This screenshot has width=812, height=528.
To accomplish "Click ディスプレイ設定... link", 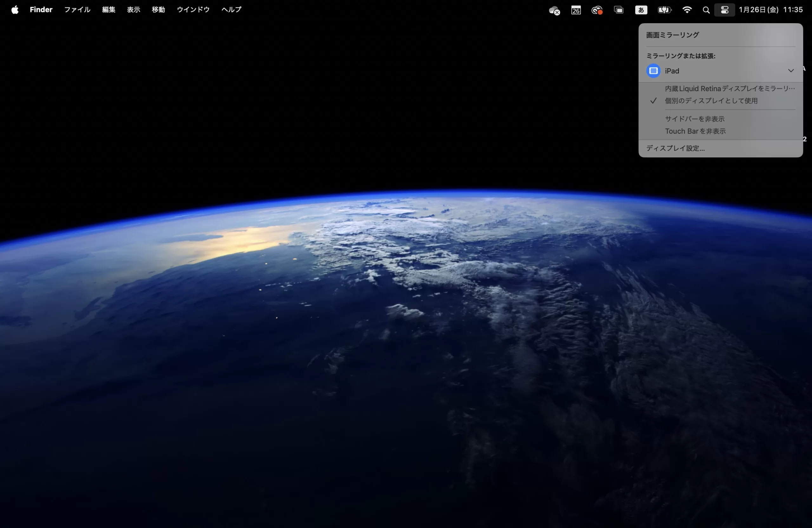I will coord(675,148).
